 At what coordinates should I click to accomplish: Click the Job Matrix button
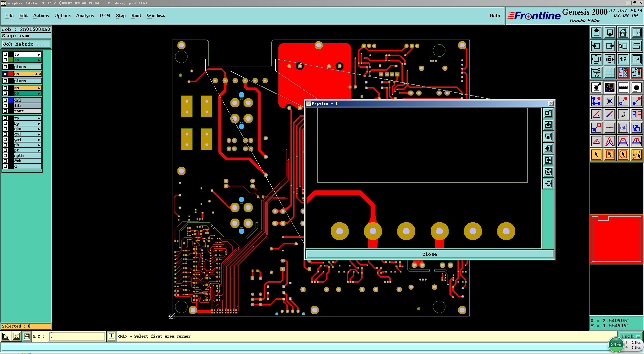tap(26, 44)
